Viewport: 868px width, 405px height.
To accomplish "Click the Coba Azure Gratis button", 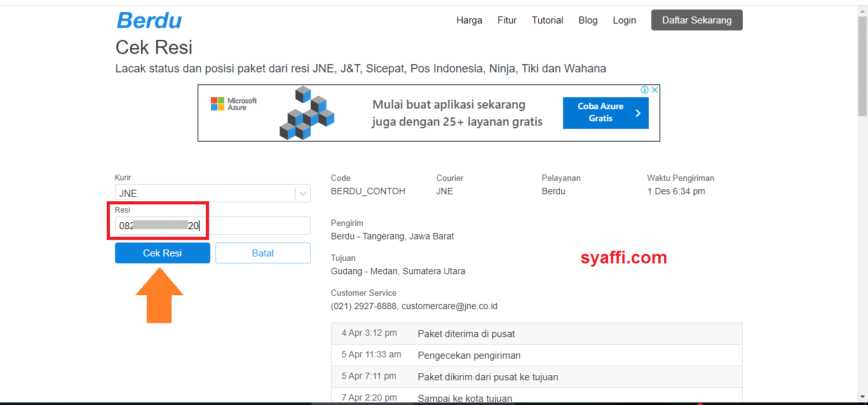I will click(x=606, y=113).
